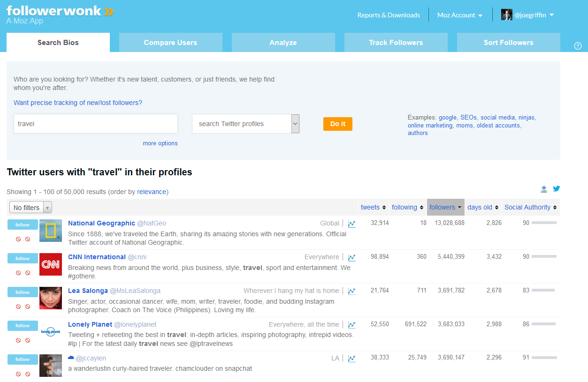Click the cloud icon beside @jccaylen
Screen dimensions: 588x382
click(x=71, y=358)
